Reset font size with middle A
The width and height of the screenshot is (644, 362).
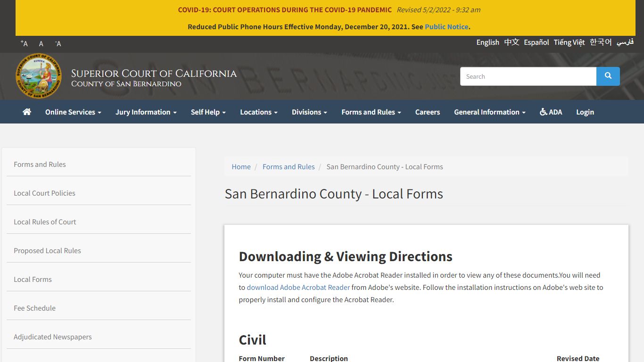(x=41, y=43)
